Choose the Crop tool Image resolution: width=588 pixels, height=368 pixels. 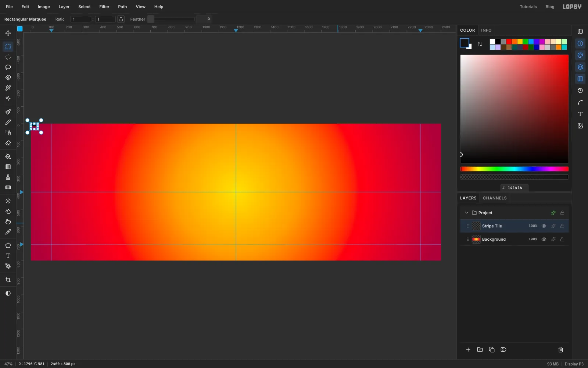click(x=8, y=280)
